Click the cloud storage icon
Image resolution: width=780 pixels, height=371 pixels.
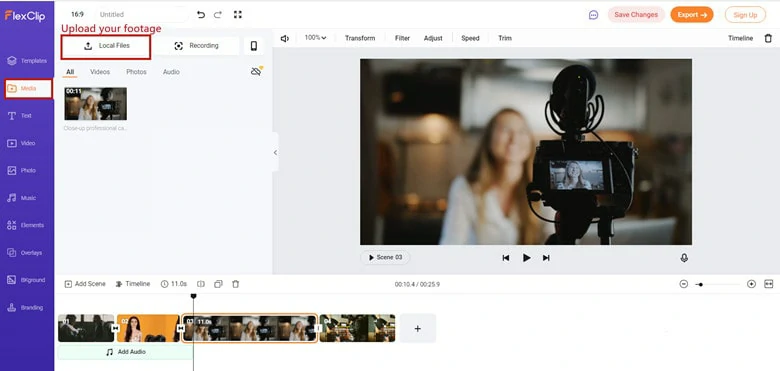click(256, 72)
